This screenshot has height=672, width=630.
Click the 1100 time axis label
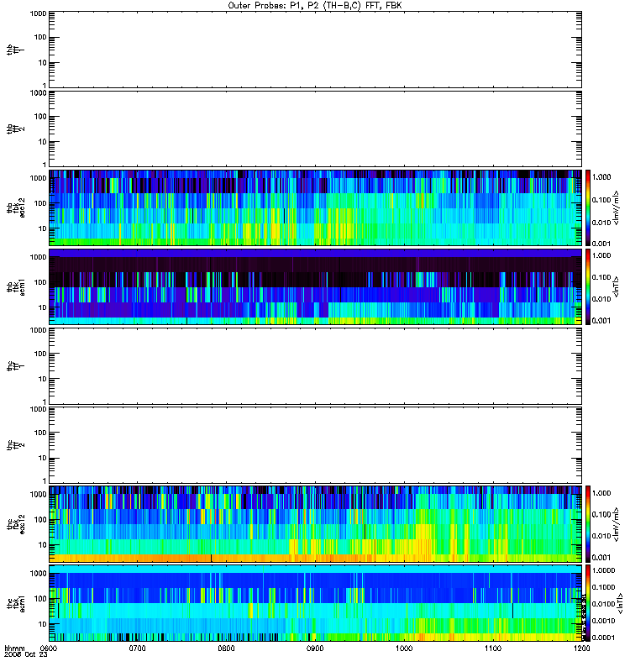493,648
